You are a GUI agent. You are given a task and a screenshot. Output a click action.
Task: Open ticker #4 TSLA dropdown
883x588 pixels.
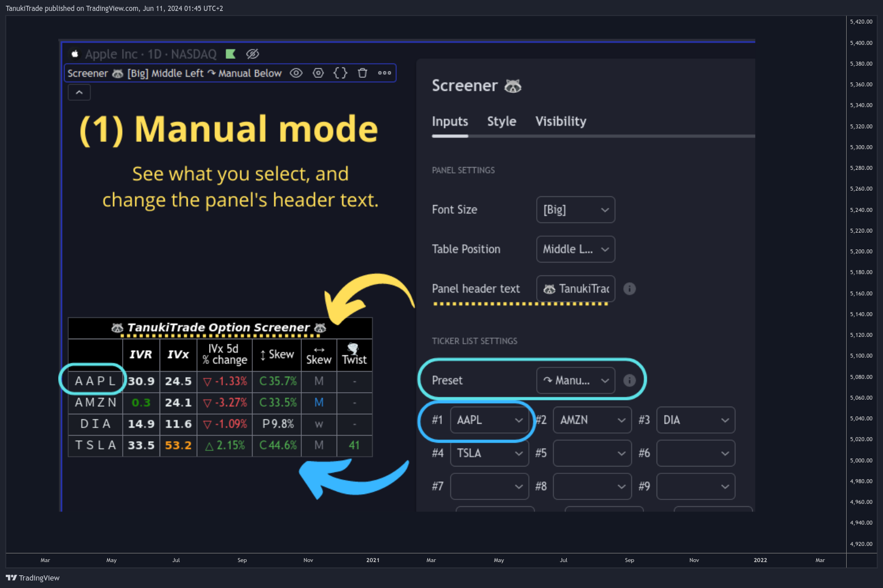click(x=489, y=453)
